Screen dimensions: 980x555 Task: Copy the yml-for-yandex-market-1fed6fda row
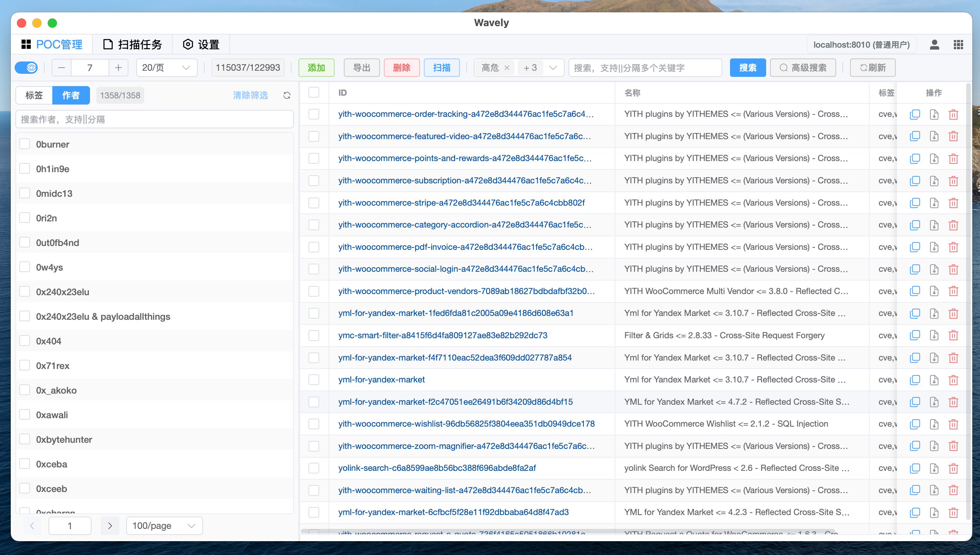click(915, 313)
